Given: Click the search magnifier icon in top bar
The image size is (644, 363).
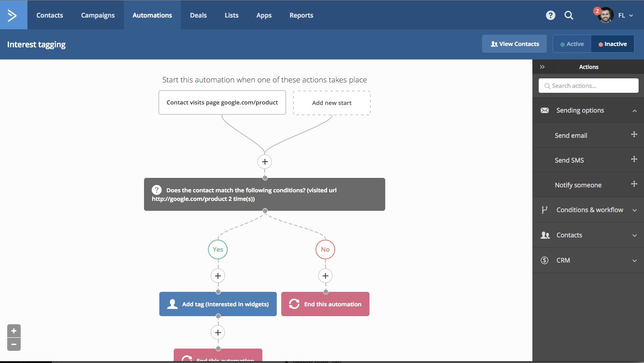Looking at the screenshot, I should coord(569,15).
